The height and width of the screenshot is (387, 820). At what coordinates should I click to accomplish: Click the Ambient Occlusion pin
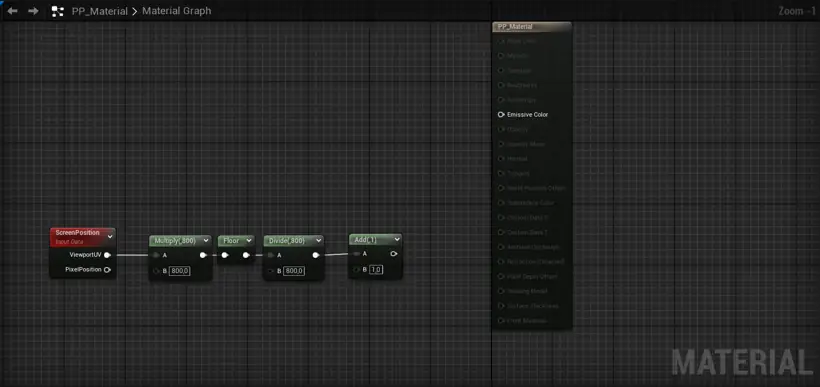tap(501, 247)
